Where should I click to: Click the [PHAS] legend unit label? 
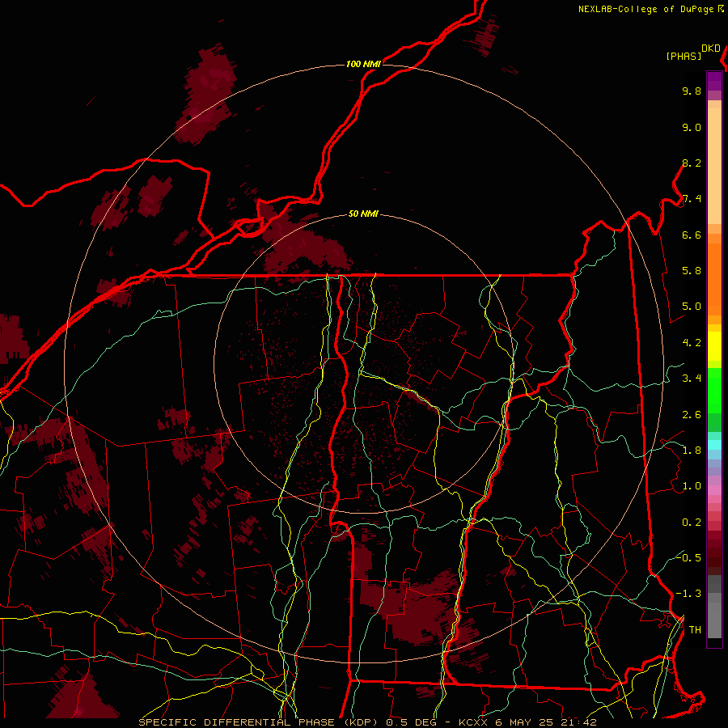[x=684, y=56]
